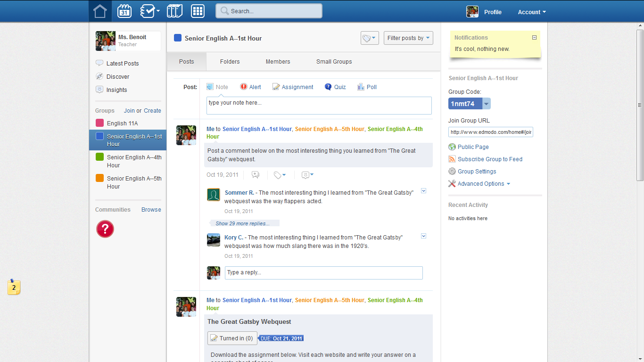Click the Join Group URL field
Image resolution: width=644 pixels, height=362 pixels.
point(491,132)
